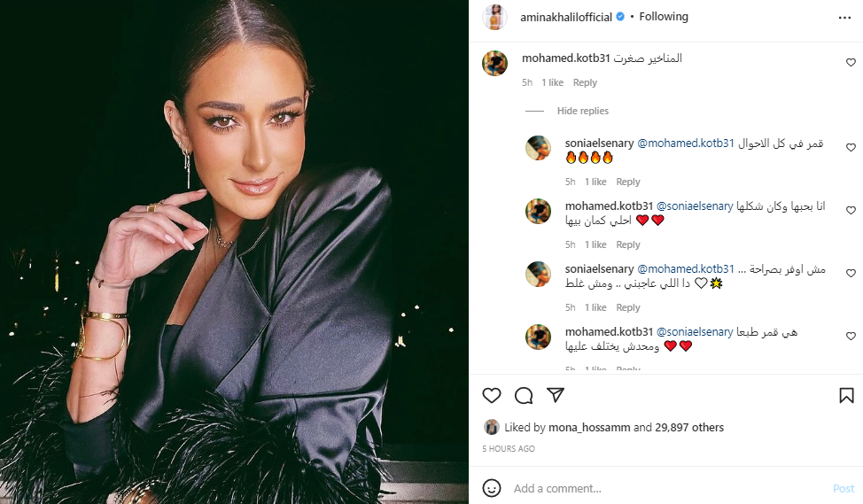Click the Post comment button
This screenshot has width=863, height=504.
[844, 489]
